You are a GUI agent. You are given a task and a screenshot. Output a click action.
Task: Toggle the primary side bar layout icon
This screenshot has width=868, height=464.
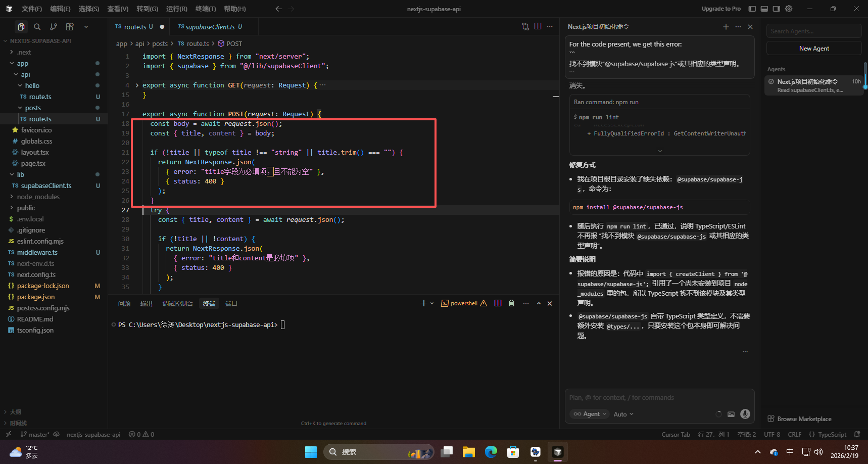[752, 9]
